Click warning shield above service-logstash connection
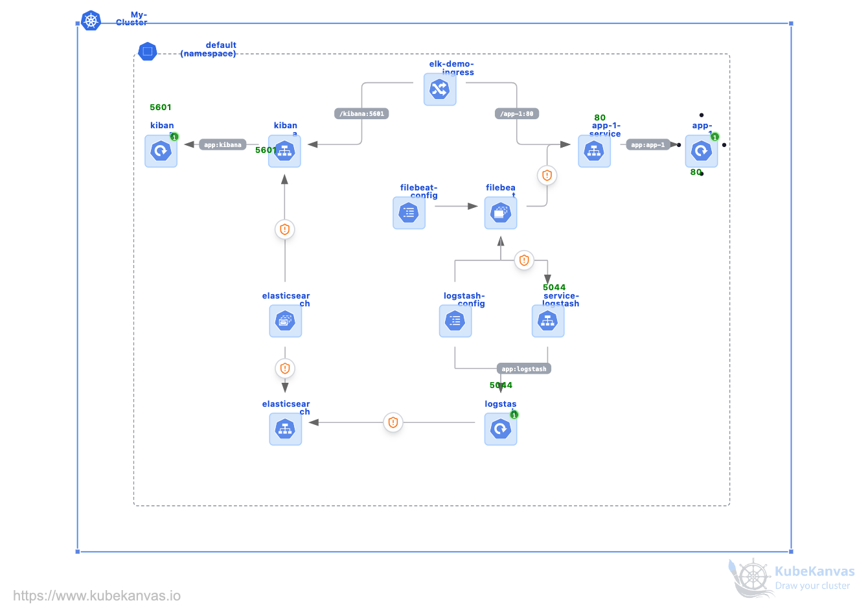The height and width of the screenshot is (616, 868). (524, 260)
